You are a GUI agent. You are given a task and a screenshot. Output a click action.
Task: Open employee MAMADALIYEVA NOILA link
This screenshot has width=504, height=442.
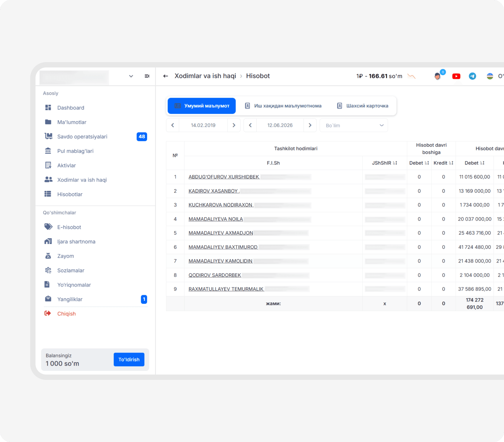pos(216,219)
